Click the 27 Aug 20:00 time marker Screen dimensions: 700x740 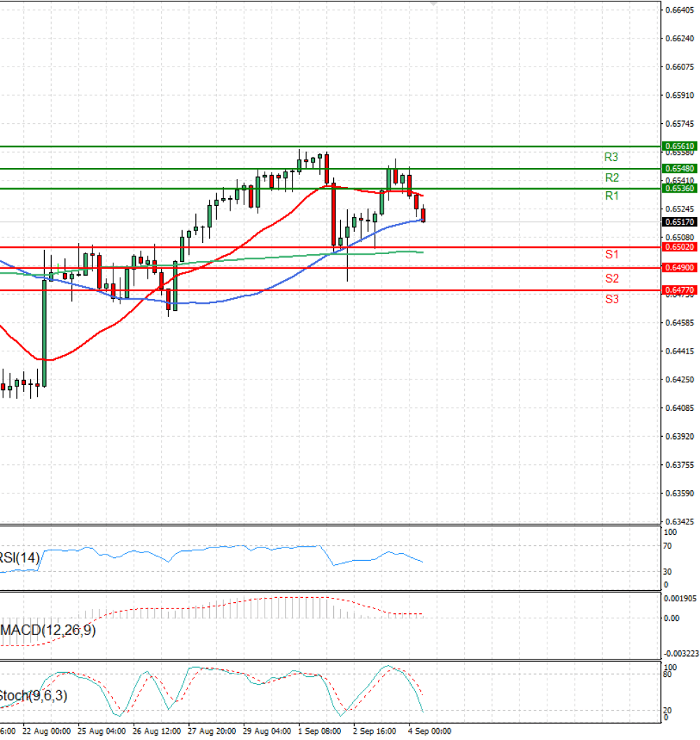(x=212, y=731)
